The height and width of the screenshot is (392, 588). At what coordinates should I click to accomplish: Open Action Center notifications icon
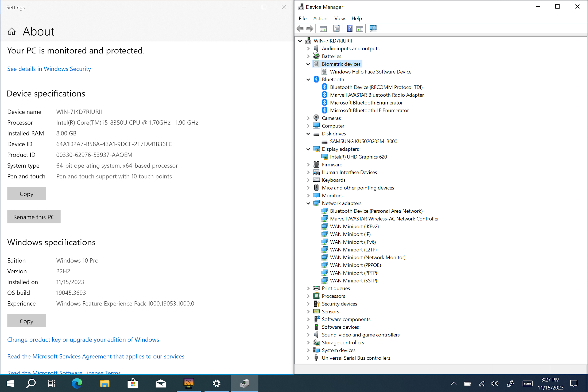pos(574,384)
